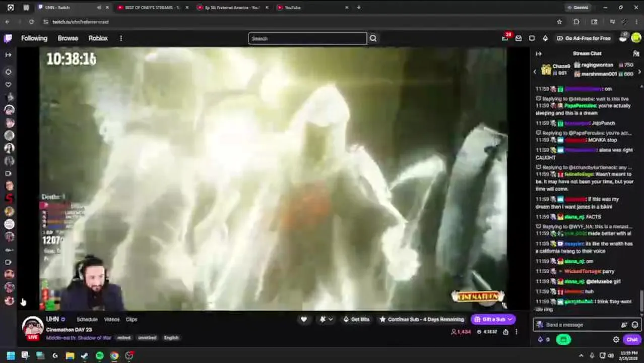Open the UHN channel avatar

coord(33,327)
